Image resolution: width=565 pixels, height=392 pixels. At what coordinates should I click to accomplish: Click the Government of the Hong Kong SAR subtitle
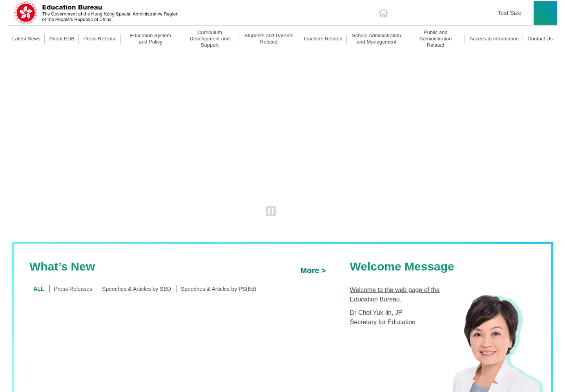[110, 16]
